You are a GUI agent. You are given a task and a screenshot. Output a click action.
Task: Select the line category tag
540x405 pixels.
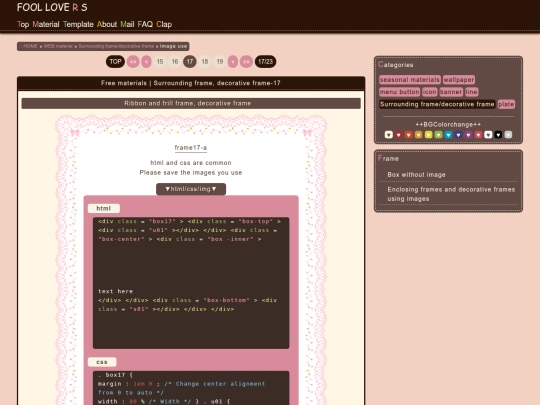(x=471, y=92)
